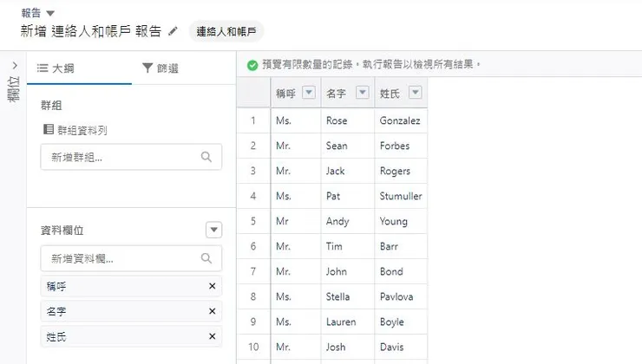The image size is (642, 364).
Task: Click row number 10 in table
Action: click(x=253, y=347)
